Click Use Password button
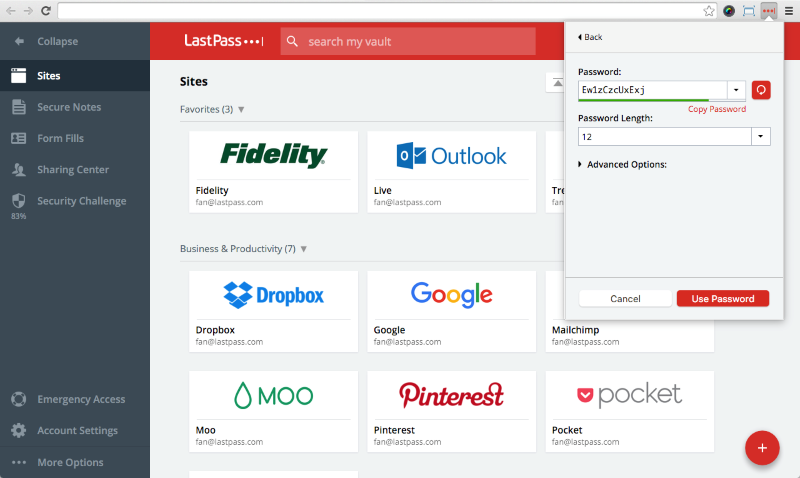The image size is (800, 478). (723, 298)
